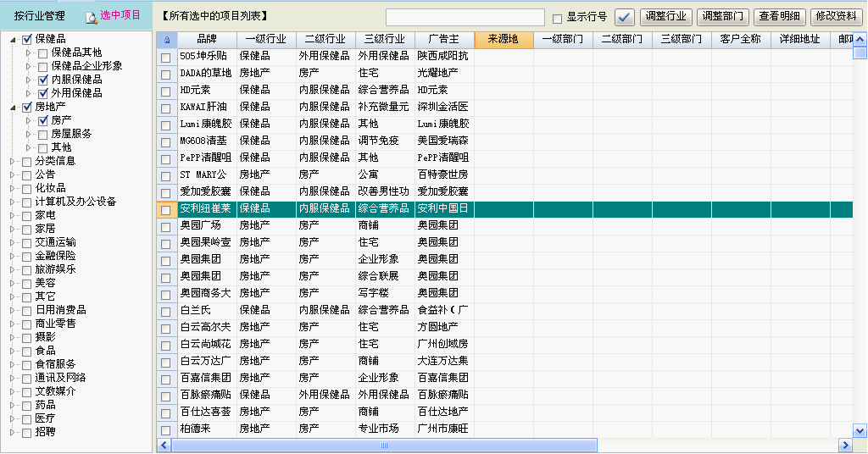868x454 pixels.
Task: Sort by the 品牌 column header
Action: pyautogui.click(x=207, y=40)
